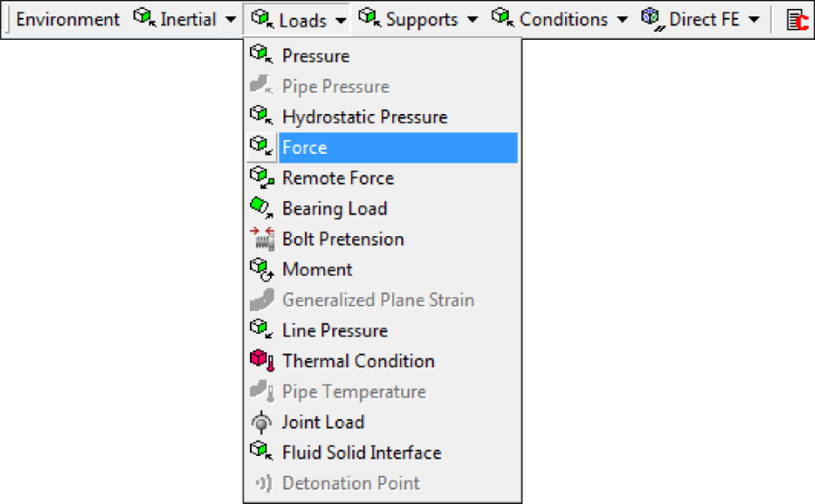Click the Environment toolbar label
Image resolution: width=815 pixels, height=504 pixels.
(68, 19)
